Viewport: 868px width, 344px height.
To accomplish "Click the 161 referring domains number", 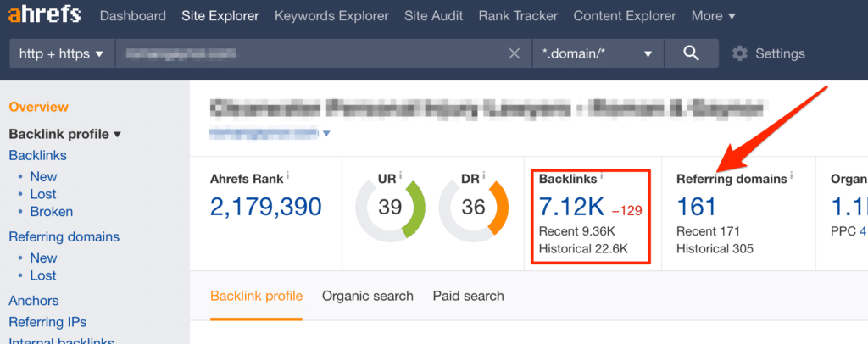I will pos(697,207).
